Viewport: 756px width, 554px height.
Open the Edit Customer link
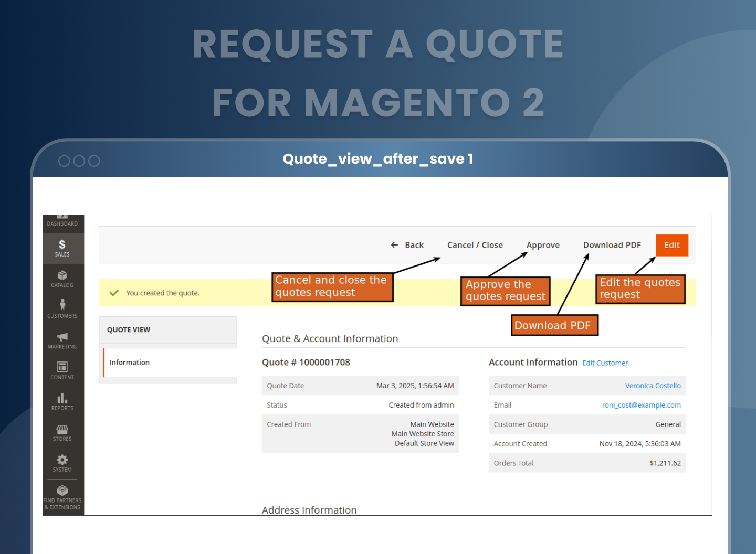tap(605, 363)
